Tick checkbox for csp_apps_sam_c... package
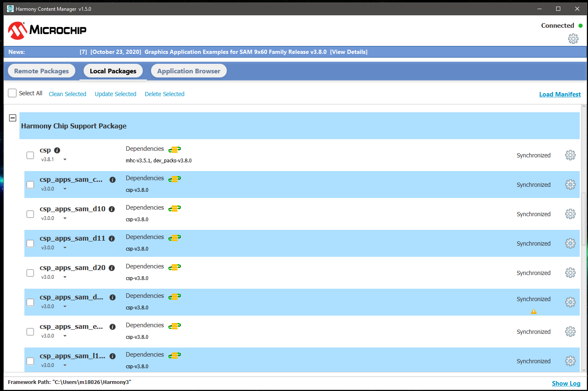The height and width of the screenshot is (391, 588). 30,185
